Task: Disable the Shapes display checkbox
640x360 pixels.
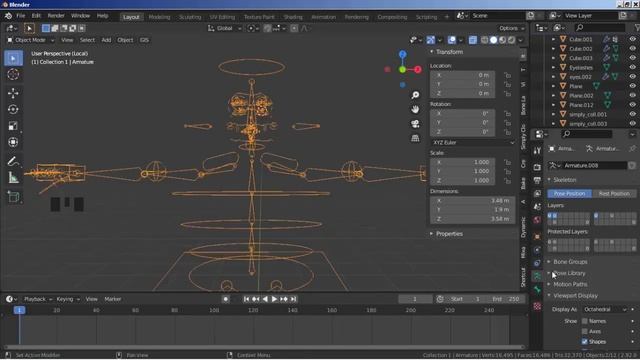Action: coord(584,342)
